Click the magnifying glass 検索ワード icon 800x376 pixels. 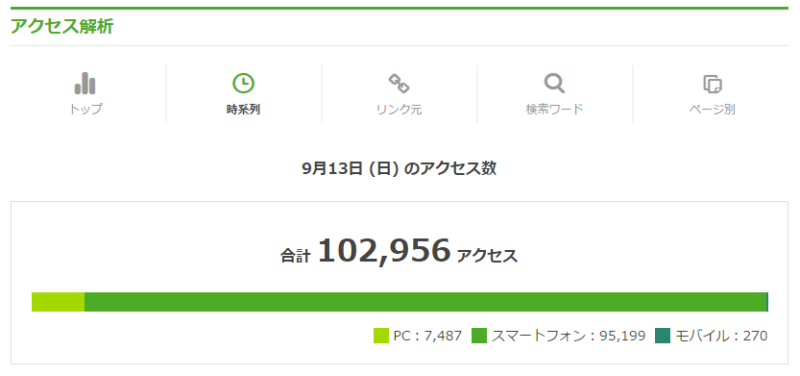555,83
